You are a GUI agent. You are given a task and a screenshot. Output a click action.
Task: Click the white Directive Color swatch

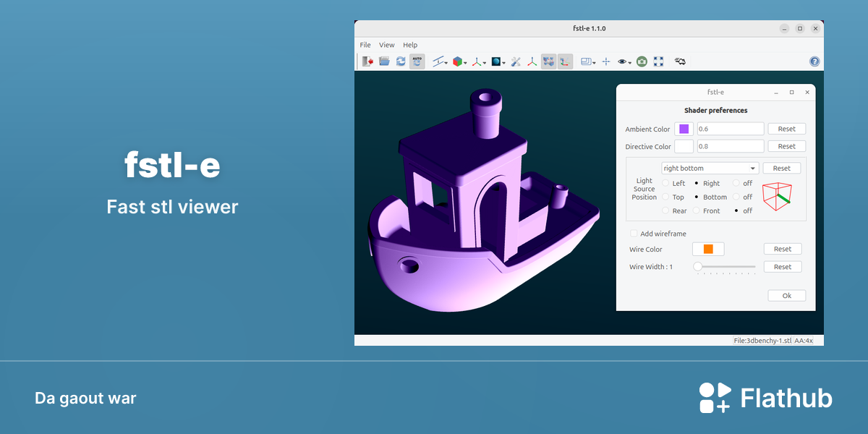pyautogui.click(x=684, y=146)
